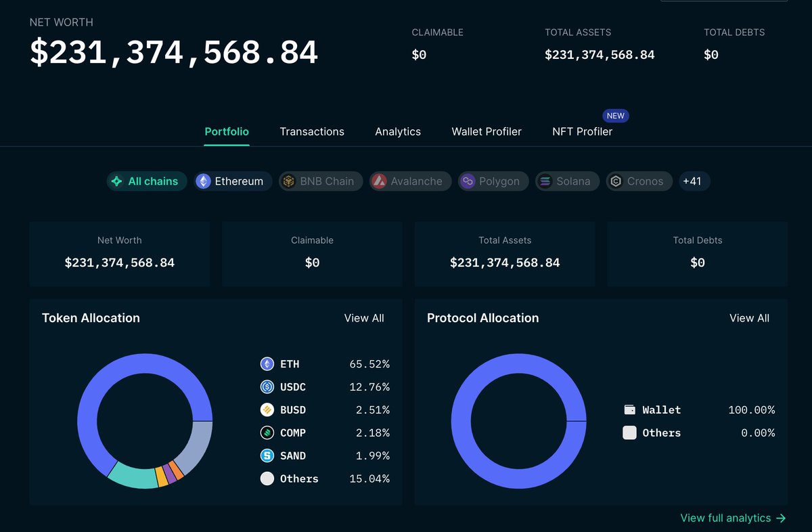812x532 pixels.
Task: Click the large NET WORTH amount in header
Action: click(174, 53)
